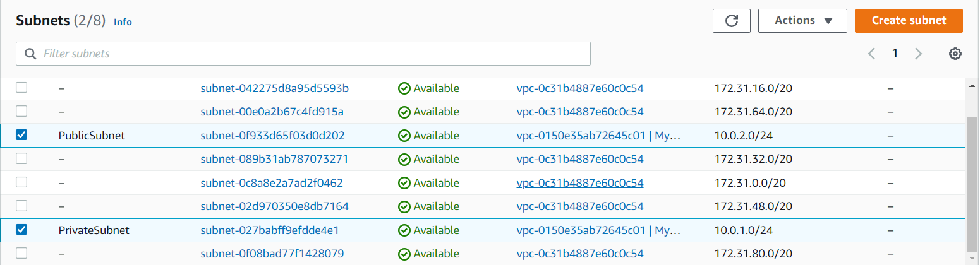Click the 10.0.1.0/24 CIDR cell
The width and height of the screenshot is (980, 265).
[x=744, y=230]
